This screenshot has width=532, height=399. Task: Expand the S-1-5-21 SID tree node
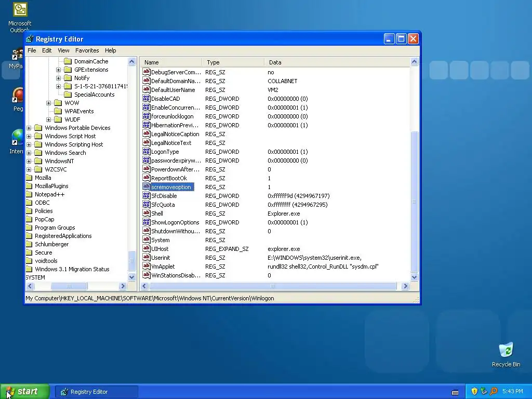tap(58, 86)
